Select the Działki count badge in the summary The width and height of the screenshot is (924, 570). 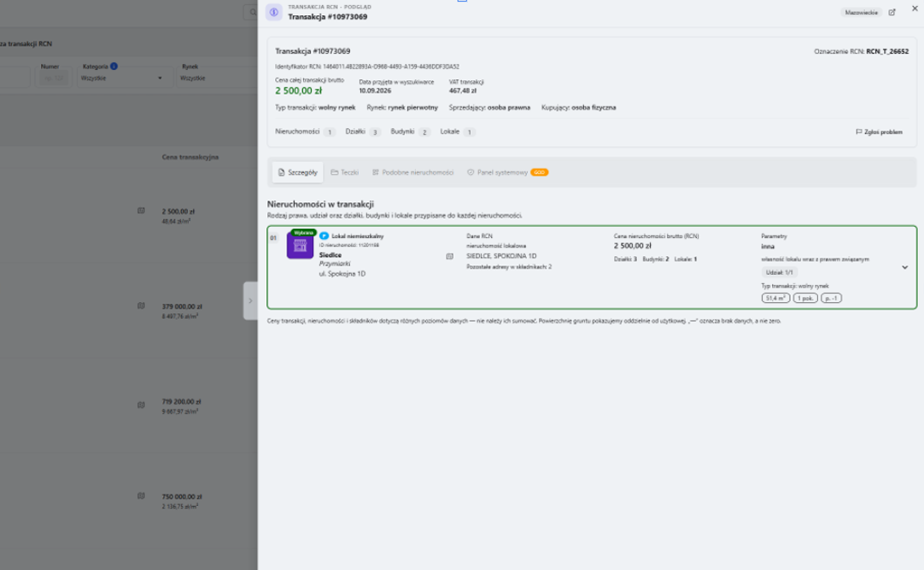tap(375, 132)
